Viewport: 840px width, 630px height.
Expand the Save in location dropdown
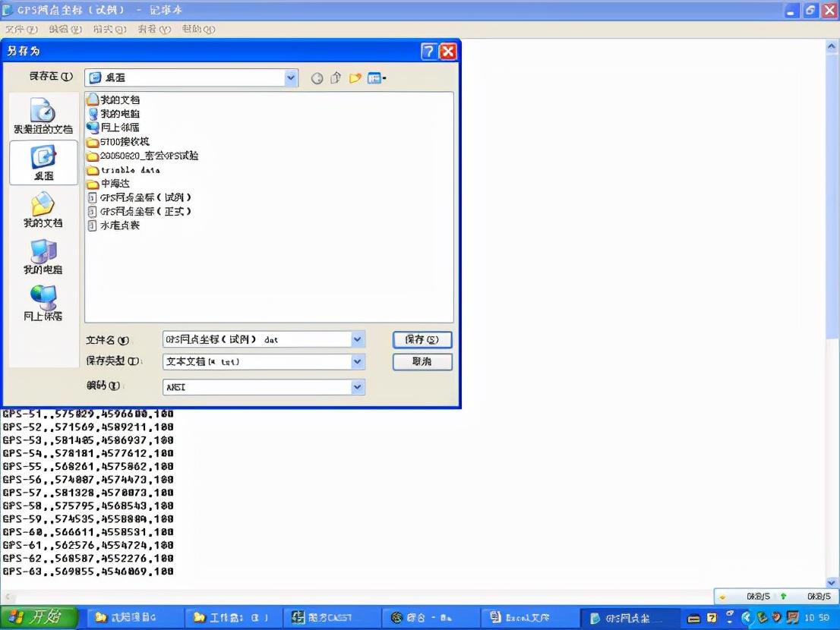click(290, 77)
